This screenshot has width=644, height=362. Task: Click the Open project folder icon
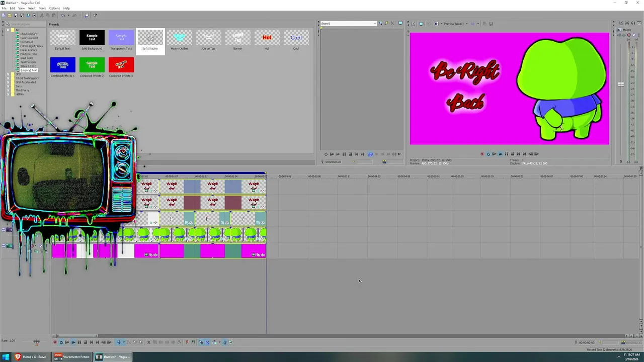click(x=10, y=15)
